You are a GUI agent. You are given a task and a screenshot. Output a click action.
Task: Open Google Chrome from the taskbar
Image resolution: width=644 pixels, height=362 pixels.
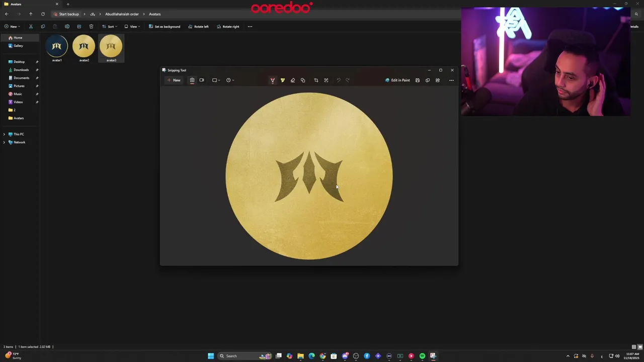(323, 356)
